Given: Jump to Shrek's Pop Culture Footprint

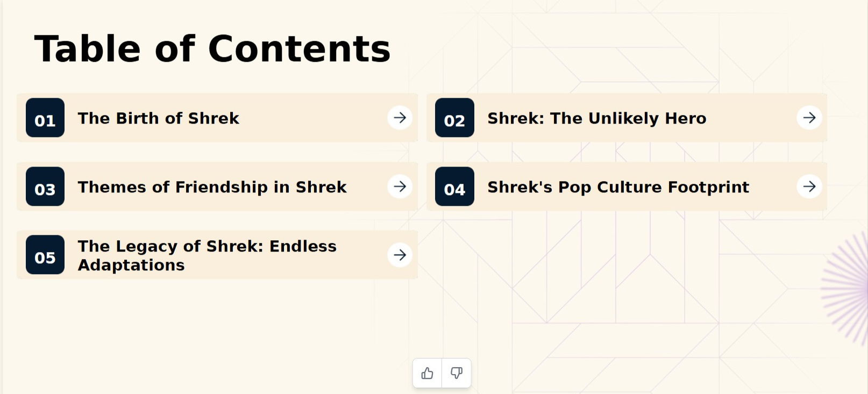Looking at the screenshot, I should (x=618, y=187).
